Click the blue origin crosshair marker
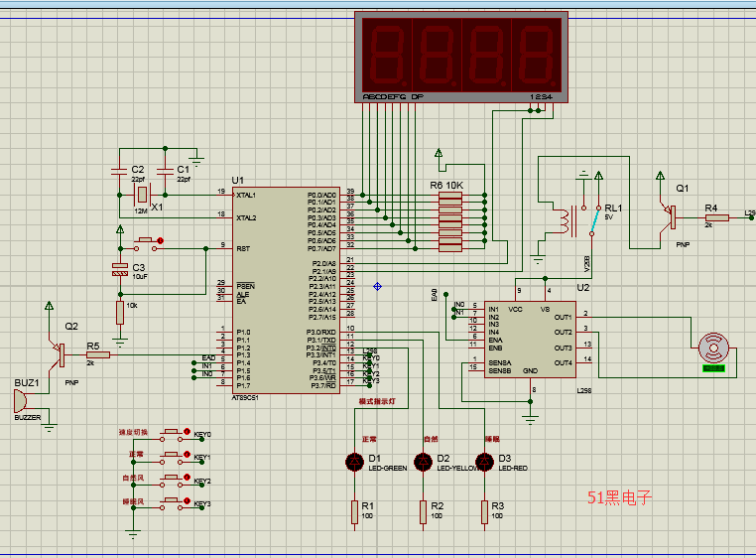The width and height of the screenshot is (756, 558). click(x=378, y=287)
